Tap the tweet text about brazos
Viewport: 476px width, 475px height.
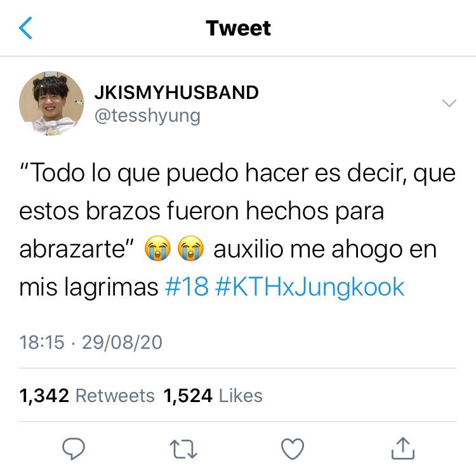[237, 230]
